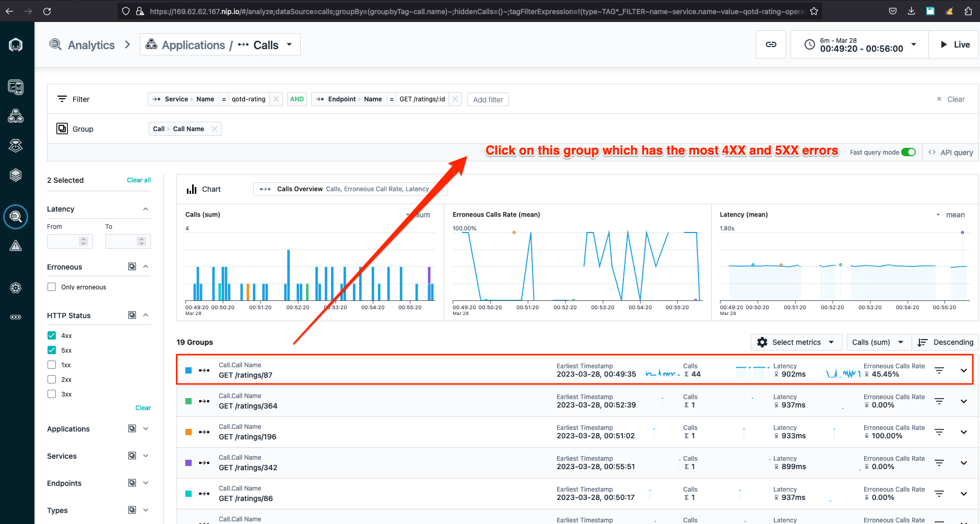
Task: Click green color swatch for GET /ratings/364
Action: click(x=188, y=401)
